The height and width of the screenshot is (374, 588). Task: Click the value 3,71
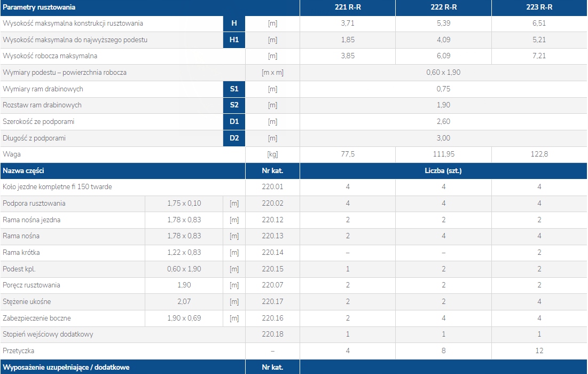coord(348,24)
